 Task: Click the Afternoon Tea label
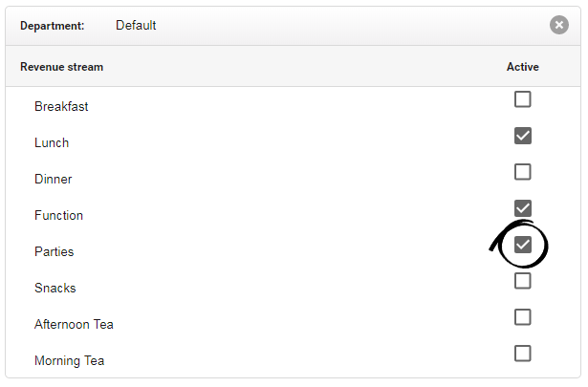coord(74,325)
